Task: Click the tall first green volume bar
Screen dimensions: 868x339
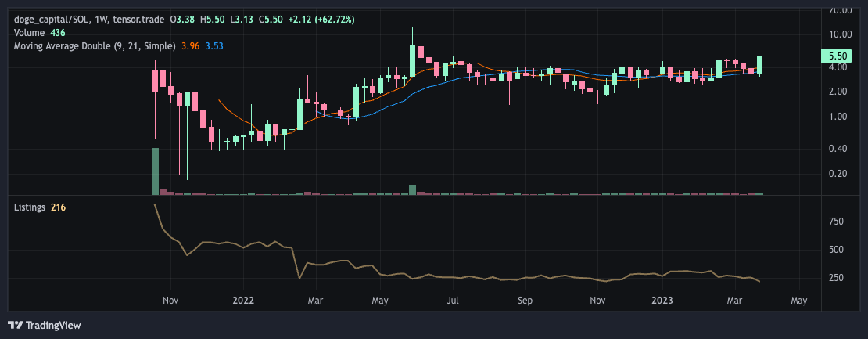Action: tap(156, 171)
